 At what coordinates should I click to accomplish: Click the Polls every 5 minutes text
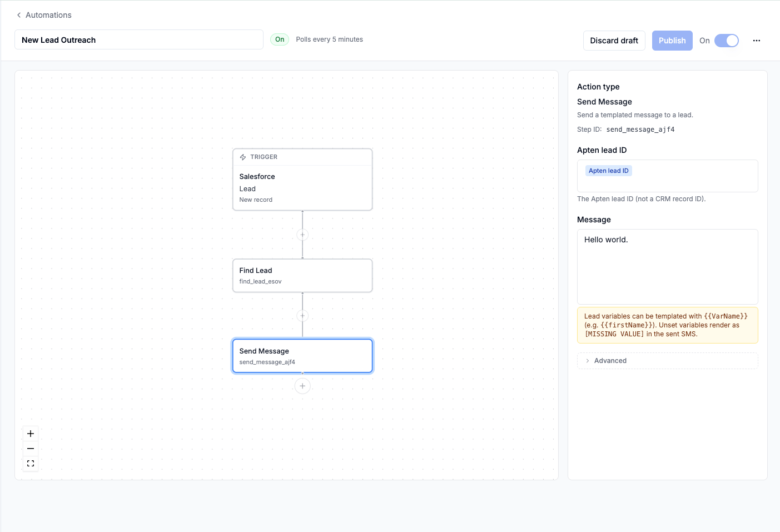point(329,39)
